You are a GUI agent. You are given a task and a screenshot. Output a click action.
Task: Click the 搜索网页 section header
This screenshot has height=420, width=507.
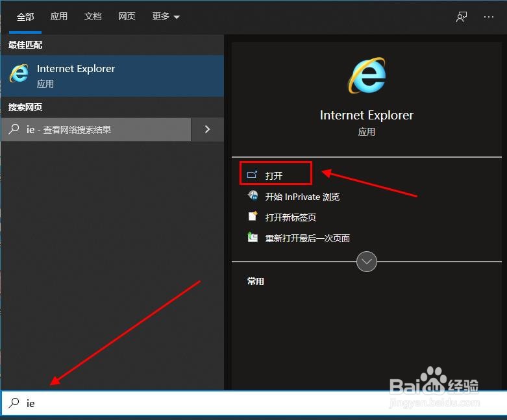[25, 107]
